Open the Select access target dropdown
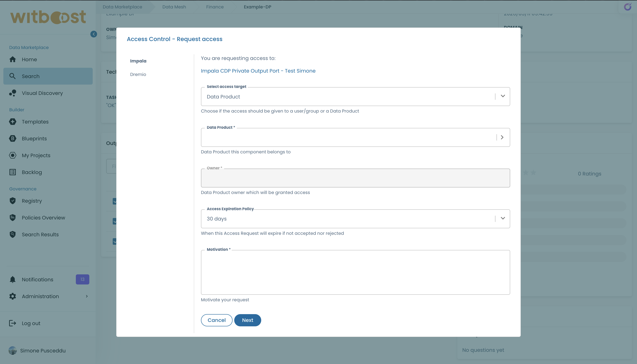This screenshot has height=364, width=637. (x=355, y=97)
